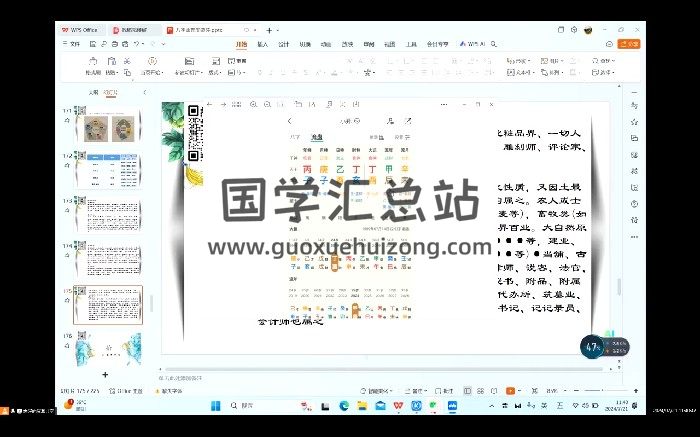
Task: Open File Explorer from taskbar
Action: pos(362,406)
